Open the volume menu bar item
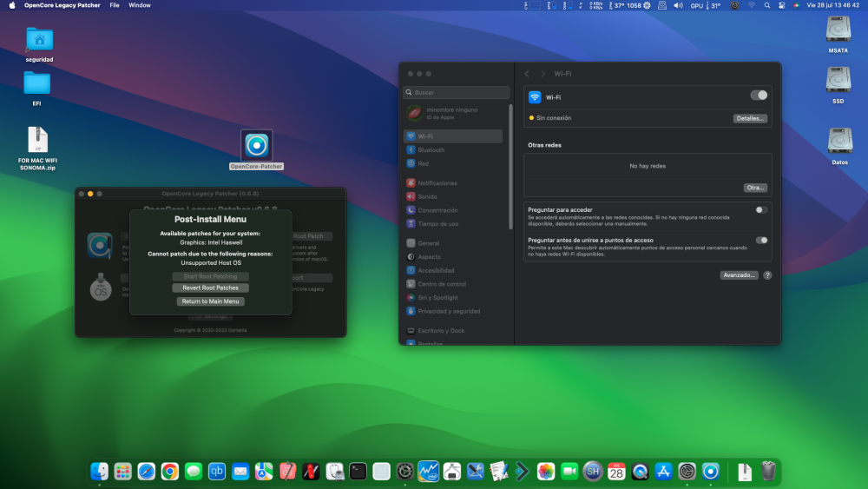868x489 pixels. 678,5
